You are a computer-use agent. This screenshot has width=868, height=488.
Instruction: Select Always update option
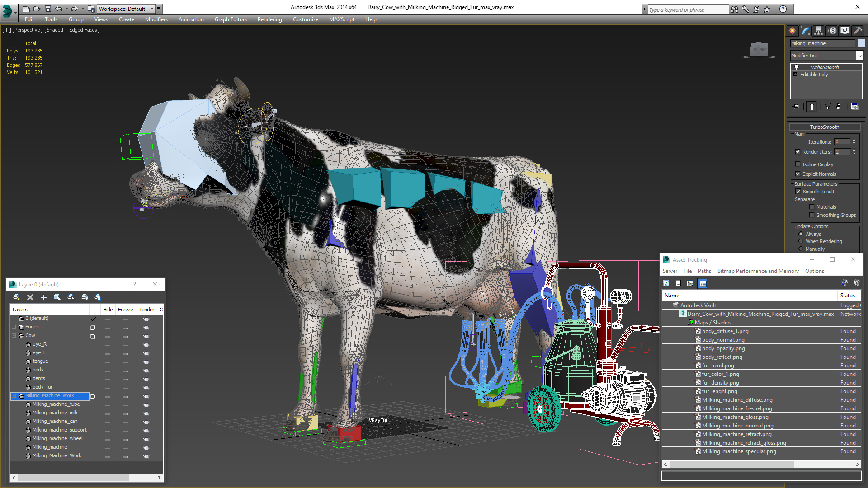[x=801, y=234]
